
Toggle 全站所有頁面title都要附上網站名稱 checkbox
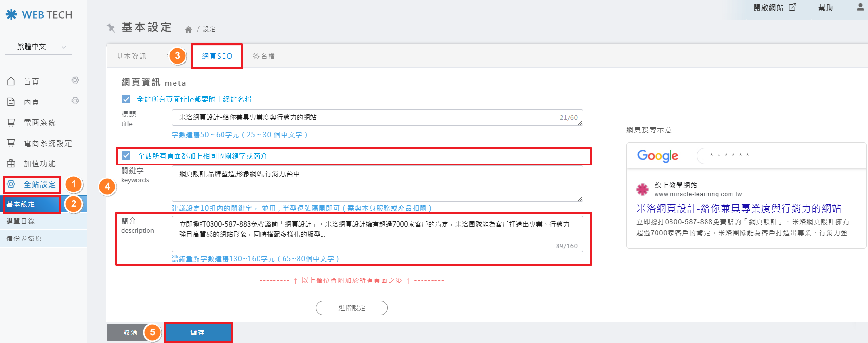coord(126,99)
